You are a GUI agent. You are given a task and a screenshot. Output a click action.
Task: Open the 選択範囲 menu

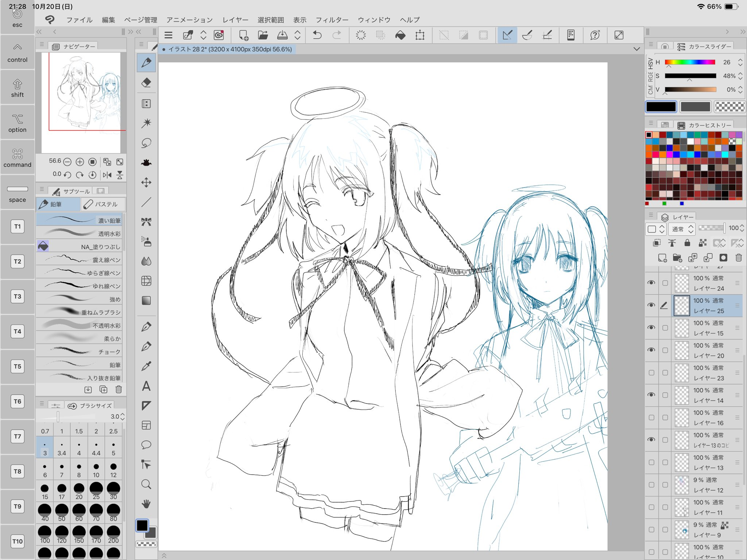tap(271, 20)
